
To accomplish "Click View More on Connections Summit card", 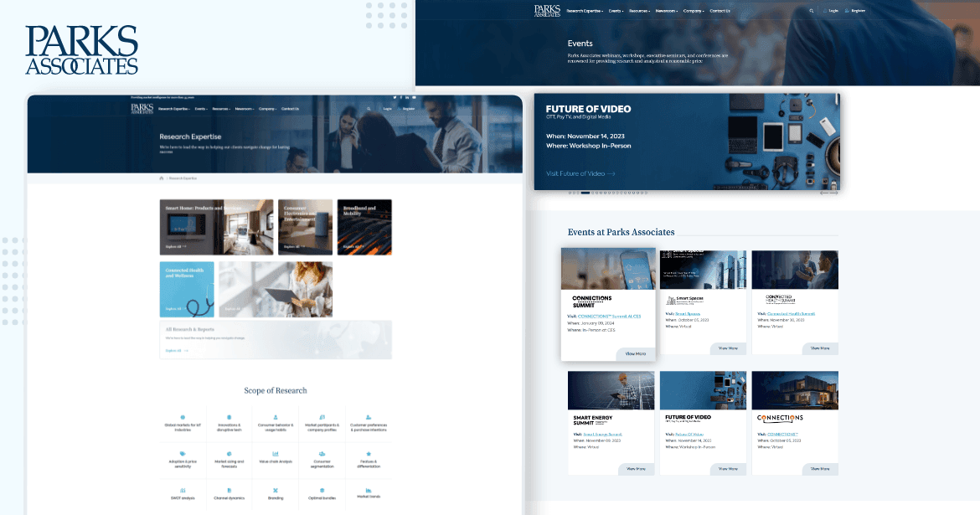I will 636,353.
